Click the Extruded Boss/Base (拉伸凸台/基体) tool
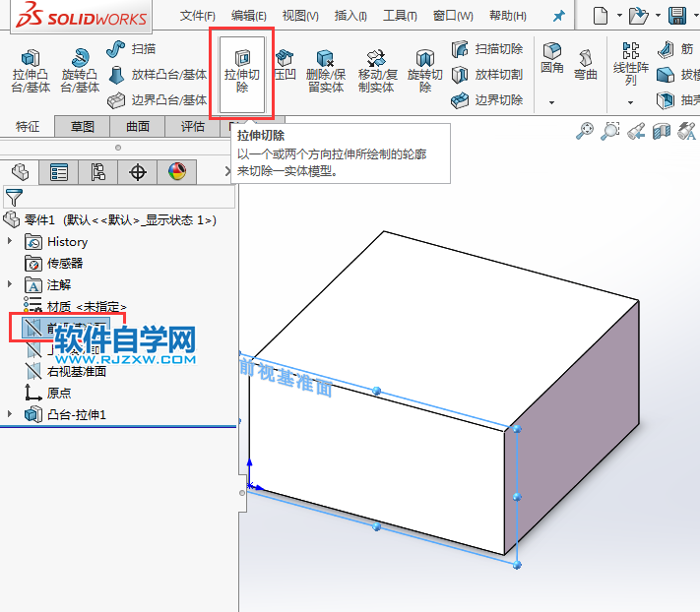The image size is (700, 612). click(x=31, y=71)
